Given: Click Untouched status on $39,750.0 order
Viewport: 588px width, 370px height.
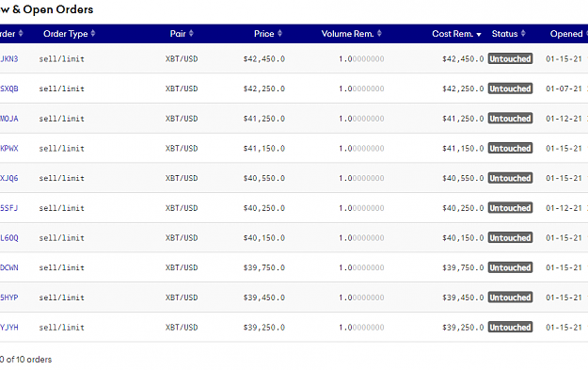Looking at the screenshot, I should pyautogui.click(x=510, y=267).
